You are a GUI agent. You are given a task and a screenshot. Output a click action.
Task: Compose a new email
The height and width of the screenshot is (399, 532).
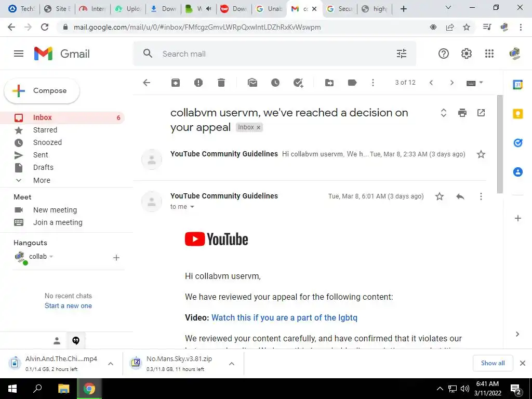point(42,90)
